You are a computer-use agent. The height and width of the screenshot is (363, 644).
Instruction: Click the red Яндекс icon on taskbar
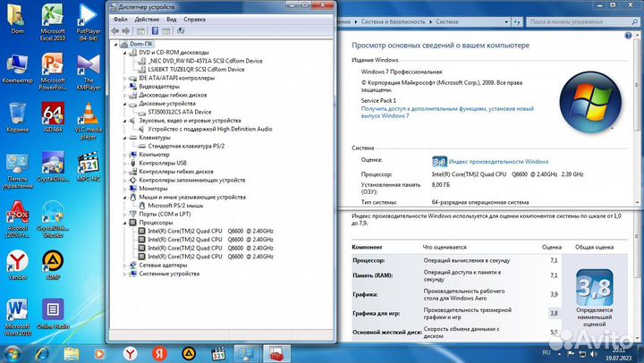(x=159, y=353)
